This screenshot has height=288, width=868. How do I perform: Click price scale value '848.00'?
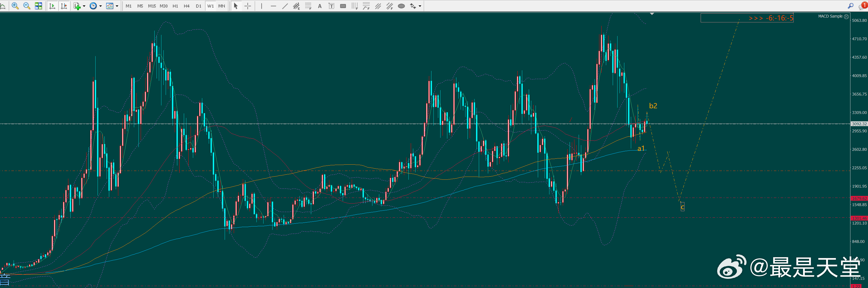click(x=858, y=242)
